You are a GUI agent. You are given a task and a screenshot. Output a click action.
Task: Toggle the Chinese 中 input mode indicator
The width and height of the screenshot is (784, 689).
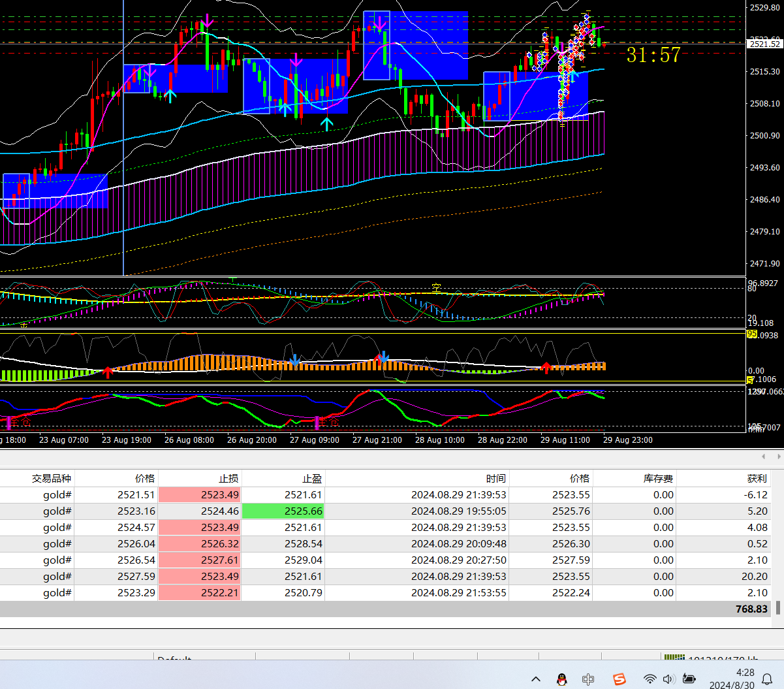pyautogui.click(x=588, y=679)
